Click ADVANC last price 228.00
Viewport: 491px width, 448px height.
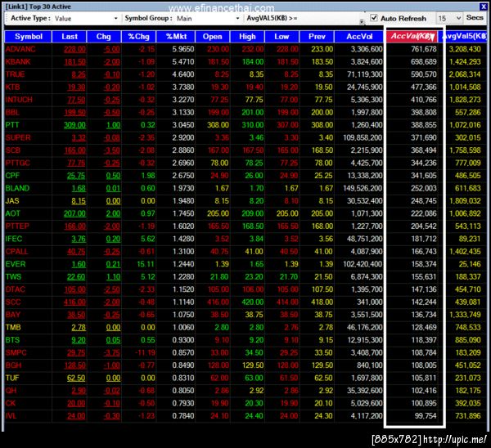coord(74,49)
